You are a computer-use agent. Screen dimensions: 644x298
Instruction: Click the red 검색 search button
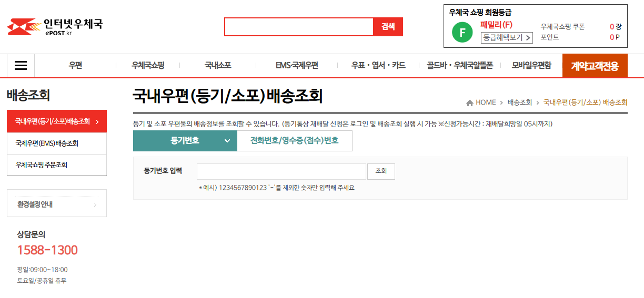coord(388,27)
